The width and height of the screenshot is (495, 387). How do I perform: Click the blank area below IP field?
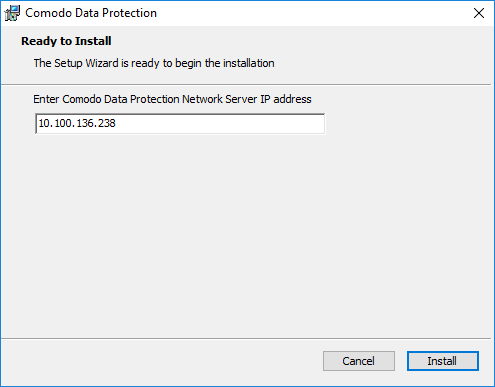(247, 233)
